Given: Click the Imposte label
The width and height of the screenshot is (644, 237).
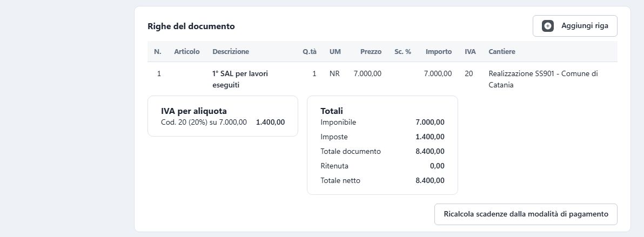Looking at the screenshot, I should click(334, 137).
